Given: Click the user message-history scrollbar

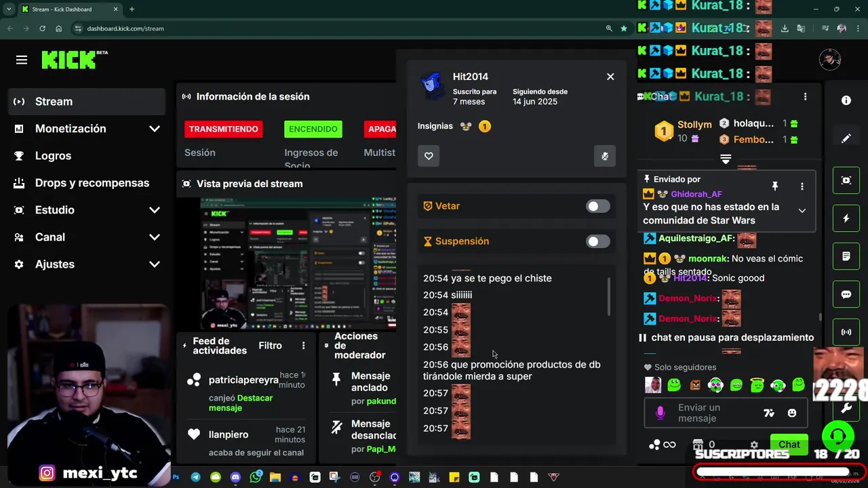Looking at the screenshot, I should click(x=608, y=296).
